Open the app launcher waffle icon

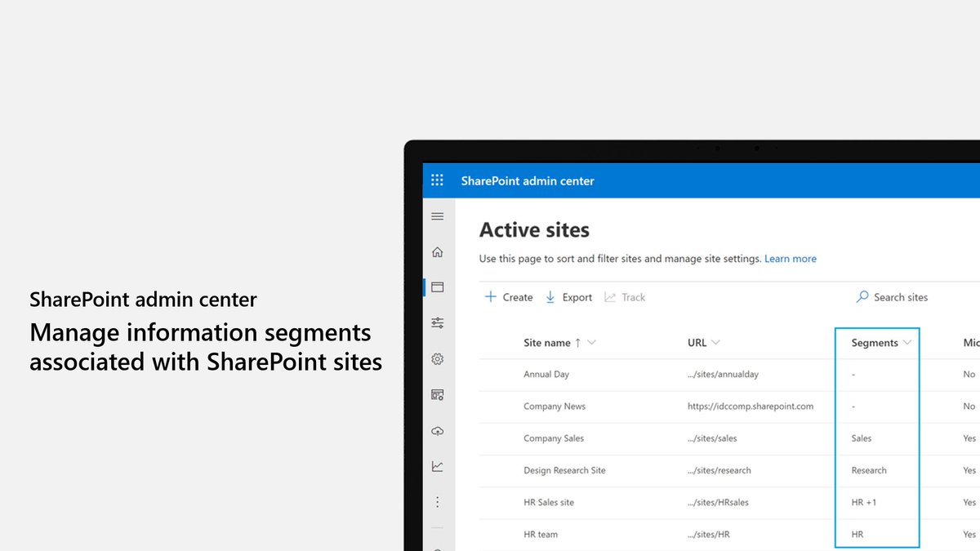tap(437, 180)
